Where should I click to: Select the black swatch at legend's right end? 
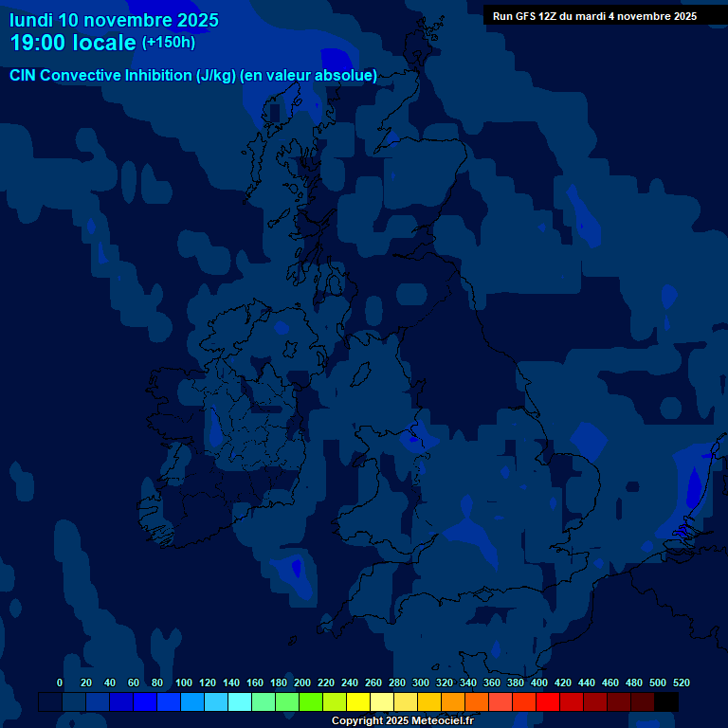(x=666, y=702)
